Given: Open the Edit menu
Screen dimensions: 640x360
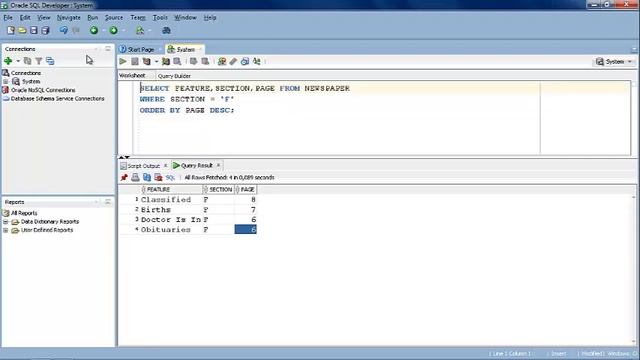Looking at the screenshot, I should [x=25, y=18].
